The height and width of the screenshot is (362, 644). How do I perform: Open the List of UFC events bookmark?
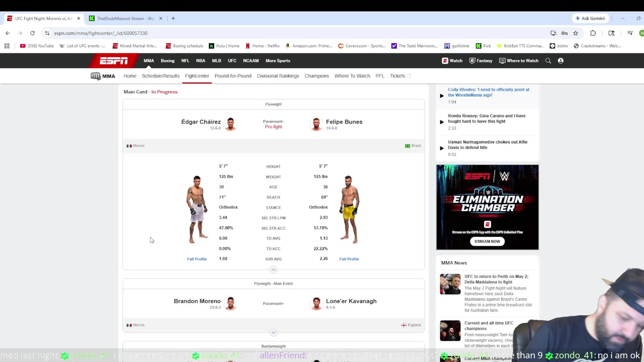[83, 46]
